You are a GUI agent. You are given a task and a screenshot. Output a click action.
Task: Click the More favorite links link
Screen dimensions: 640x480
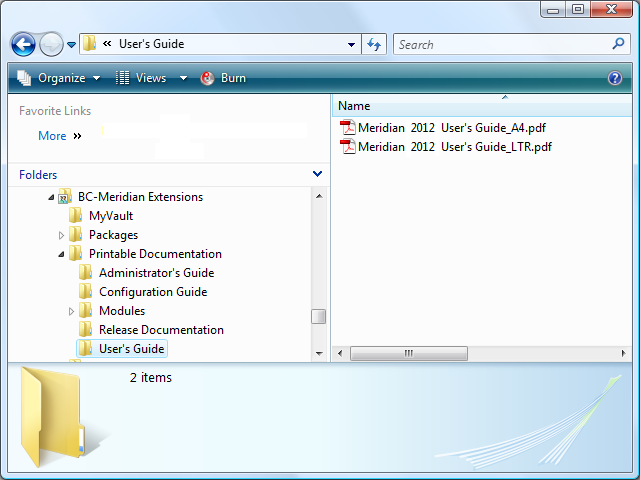(x=52, y=136)
